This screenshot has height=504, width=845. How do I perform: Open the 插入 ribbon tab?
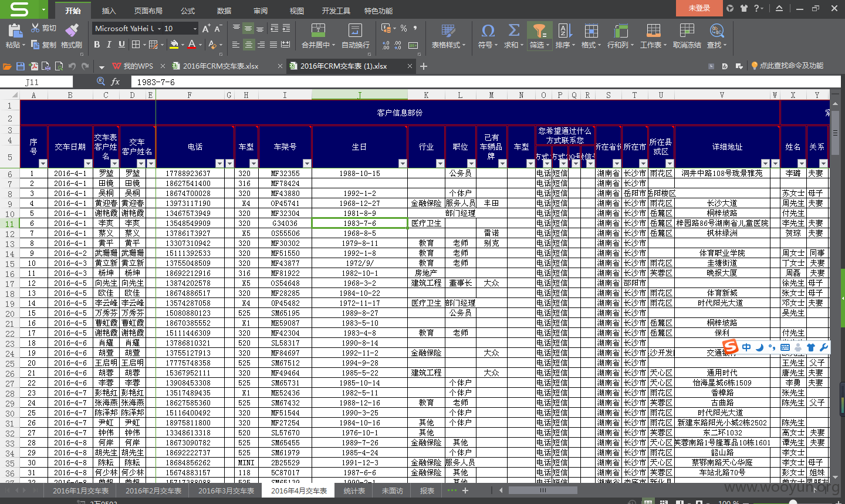click(x=109, y=11)
